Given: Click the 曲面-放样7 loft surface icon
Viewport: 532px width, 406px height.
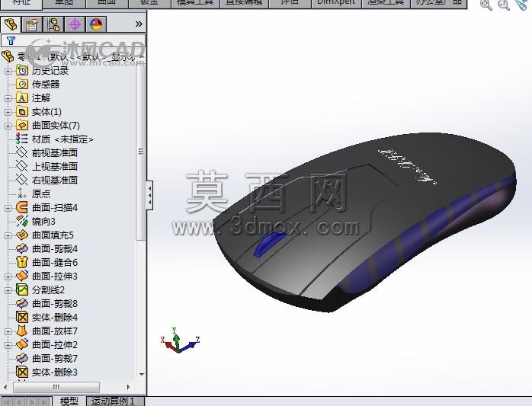Looking at the screenshot, I should 22,331.
